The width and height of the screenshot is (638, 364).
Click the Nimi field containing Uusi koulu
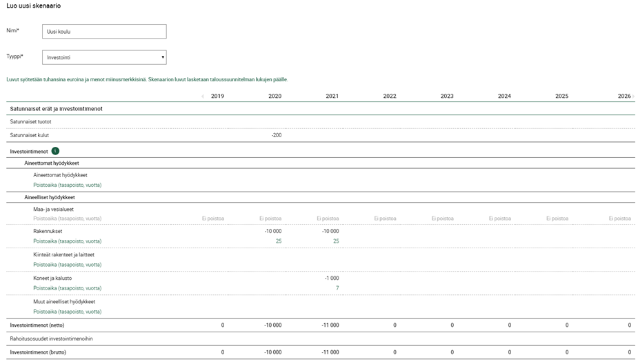click(x=104, y=32)
